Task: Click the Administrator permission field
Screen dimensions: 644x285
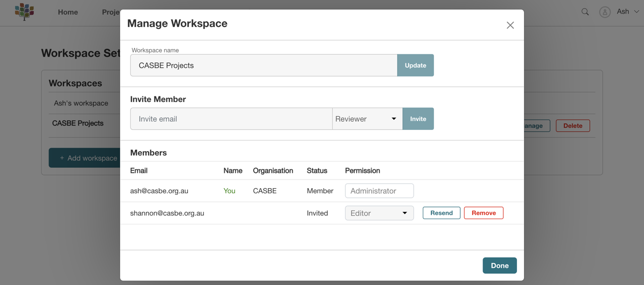Action: point(379,191)
